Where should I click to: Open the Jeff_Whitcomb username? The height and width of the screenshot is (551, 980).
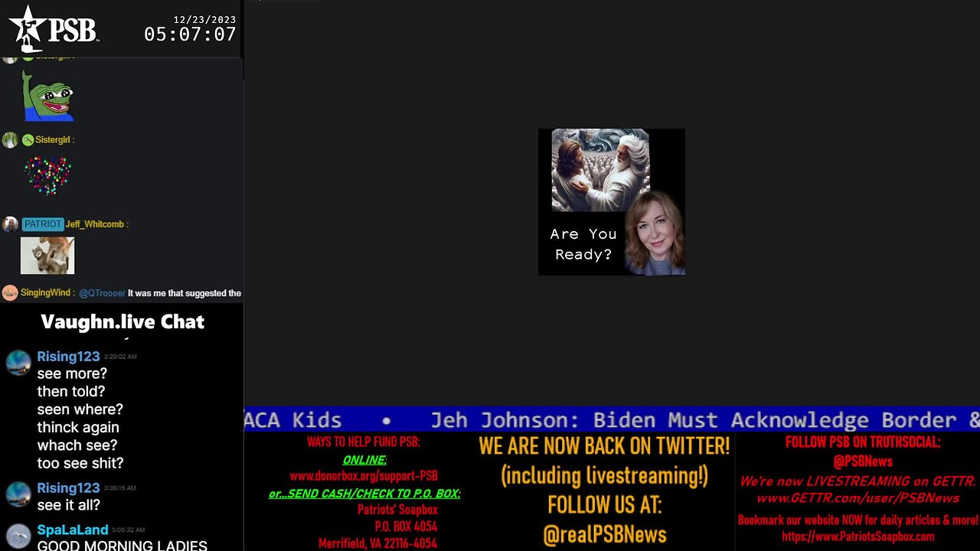[95, 224]
